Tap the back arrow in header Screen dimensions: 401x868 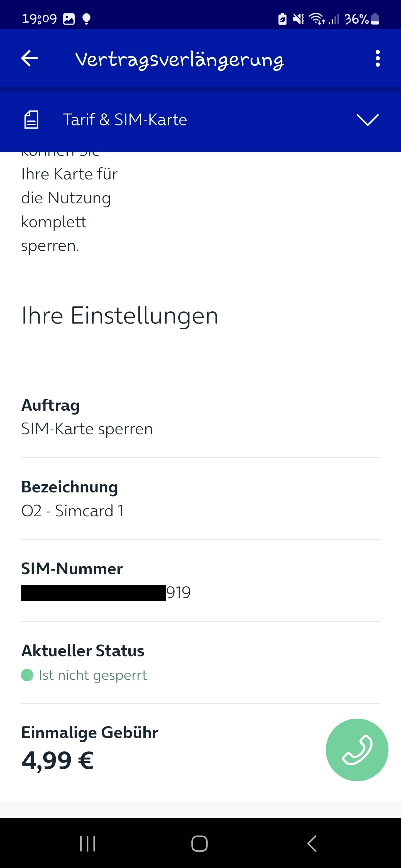coord(30,58)
